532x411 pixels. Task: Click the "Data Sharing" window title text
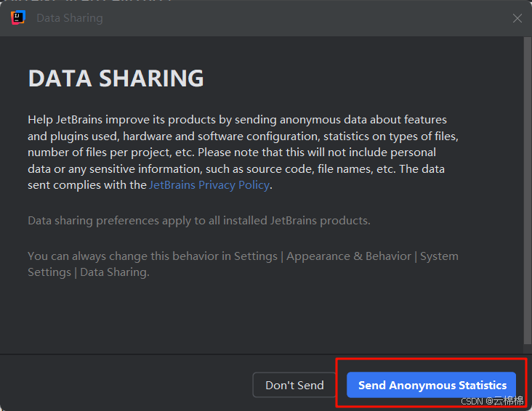tap(70, 18)
